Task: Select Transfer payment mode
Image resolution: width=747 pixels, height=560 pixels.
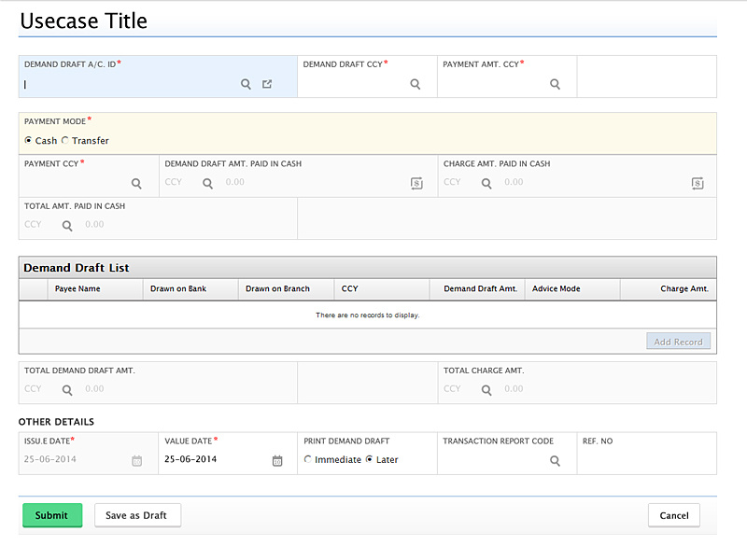Action: 65,141
